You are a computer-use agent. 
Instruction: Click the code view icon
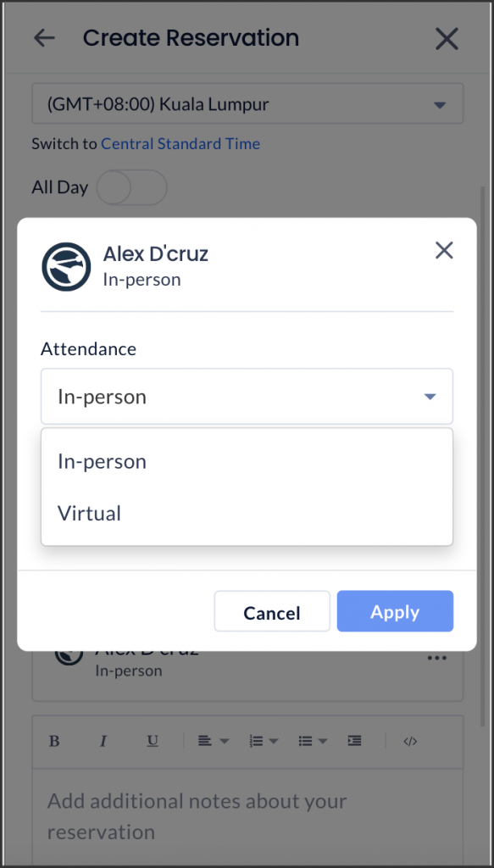click(410, 741)
